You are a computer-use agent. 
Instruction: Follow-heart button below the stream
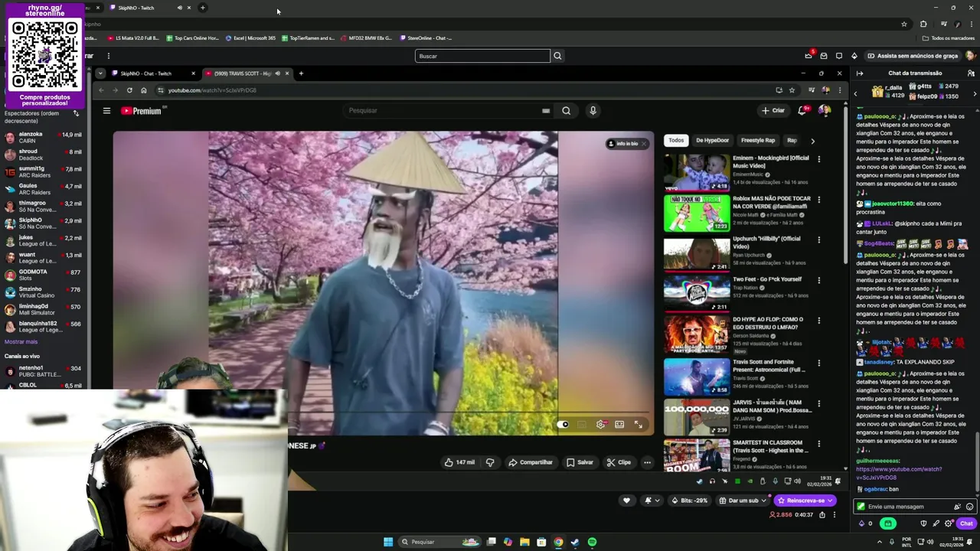point(626,500)
